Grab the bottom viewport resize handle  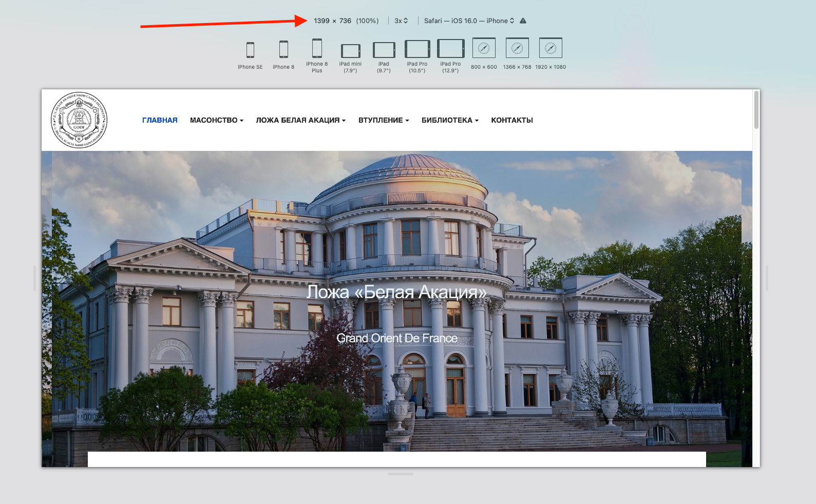tap(401, 474)
